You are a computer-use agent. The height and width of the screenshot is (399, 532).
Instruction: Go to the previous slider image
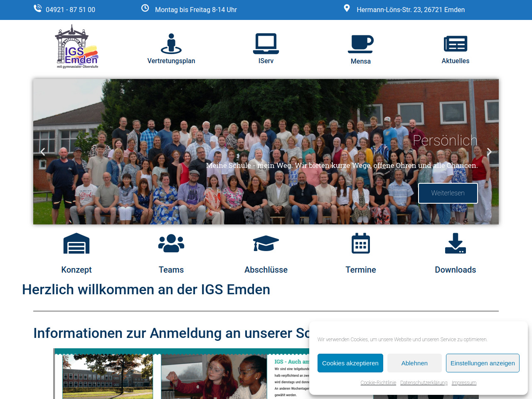click(x=43, y=152)
